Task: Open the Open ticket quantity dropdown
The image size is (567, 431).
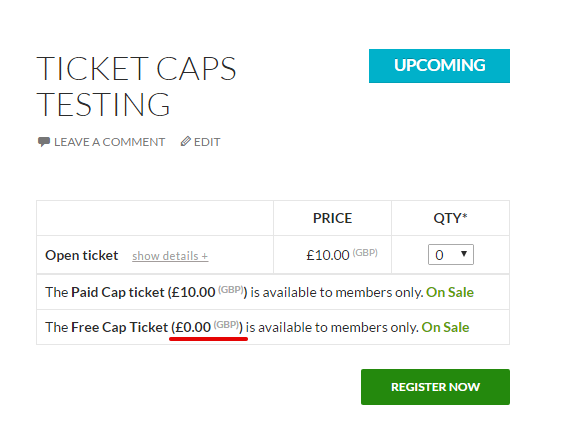Action: click(x=451, y=255)
